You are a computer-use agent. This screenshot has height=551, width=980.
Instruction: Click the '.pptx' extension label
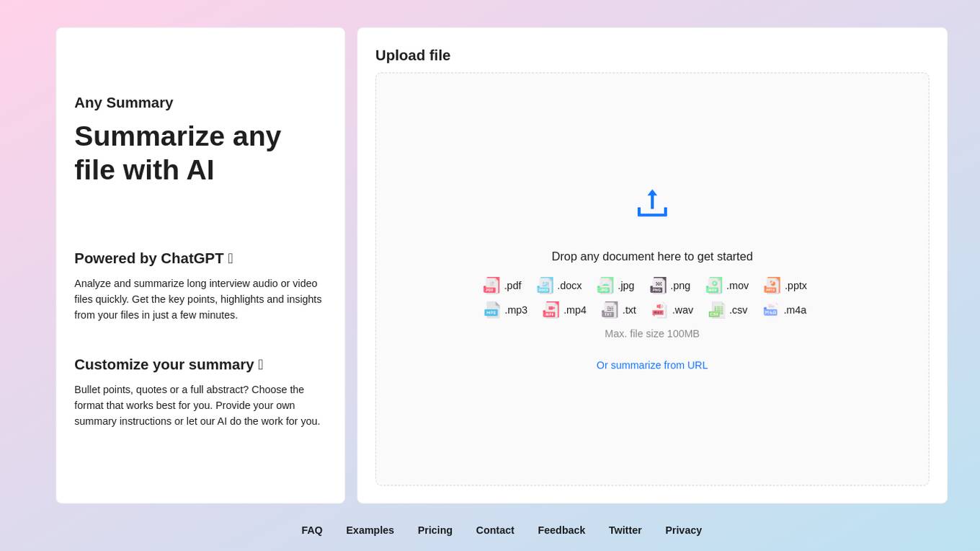click(x=796, y=286)
